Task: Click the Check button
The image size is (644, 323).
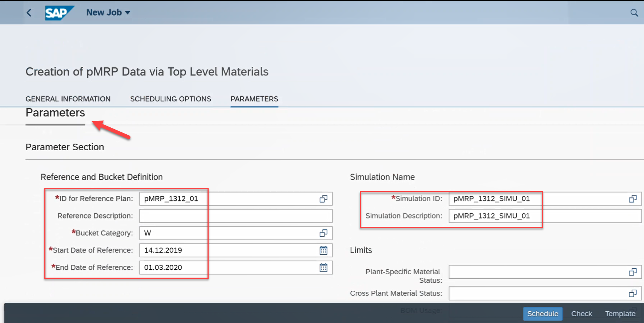Action: pos(581,314)
